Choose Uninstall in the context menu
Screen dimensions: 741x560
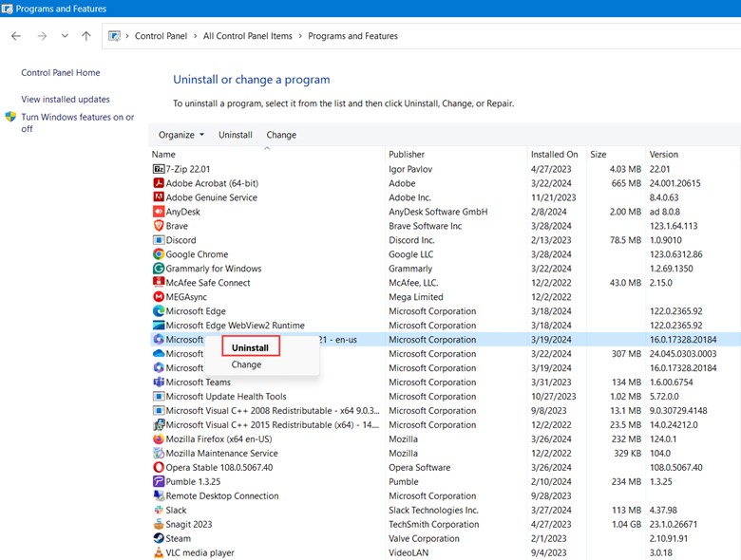(x=250, y=347)
